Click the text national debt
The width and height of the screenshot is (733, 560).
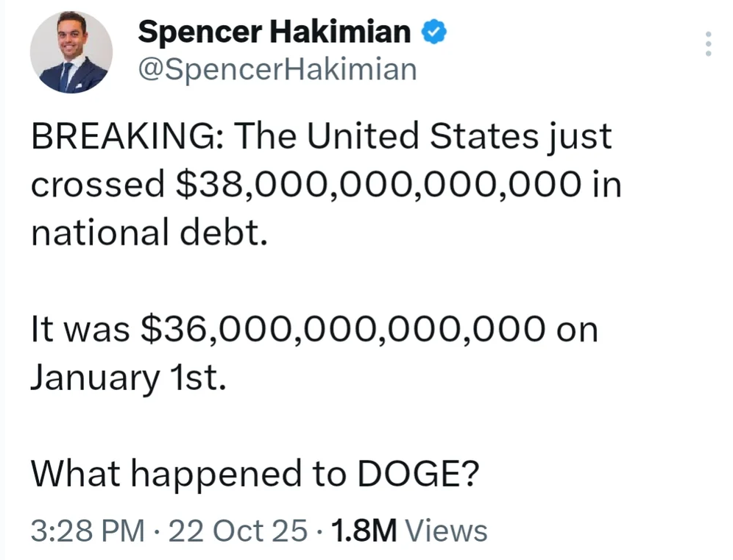pyautogui.click(x=148, y=233)
